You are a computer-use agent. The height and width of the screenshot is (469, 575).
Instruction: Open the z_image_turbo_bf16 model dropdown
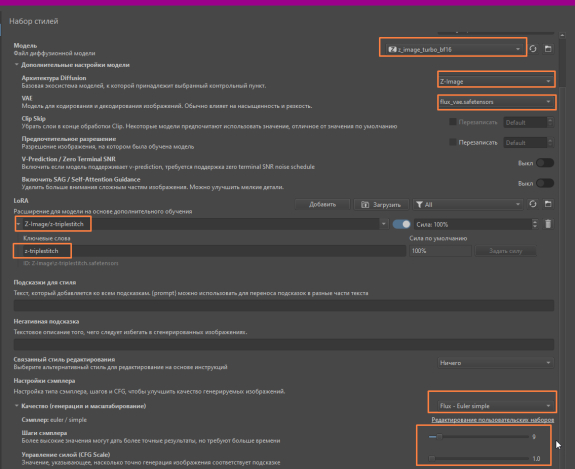(x=454, y=49)
